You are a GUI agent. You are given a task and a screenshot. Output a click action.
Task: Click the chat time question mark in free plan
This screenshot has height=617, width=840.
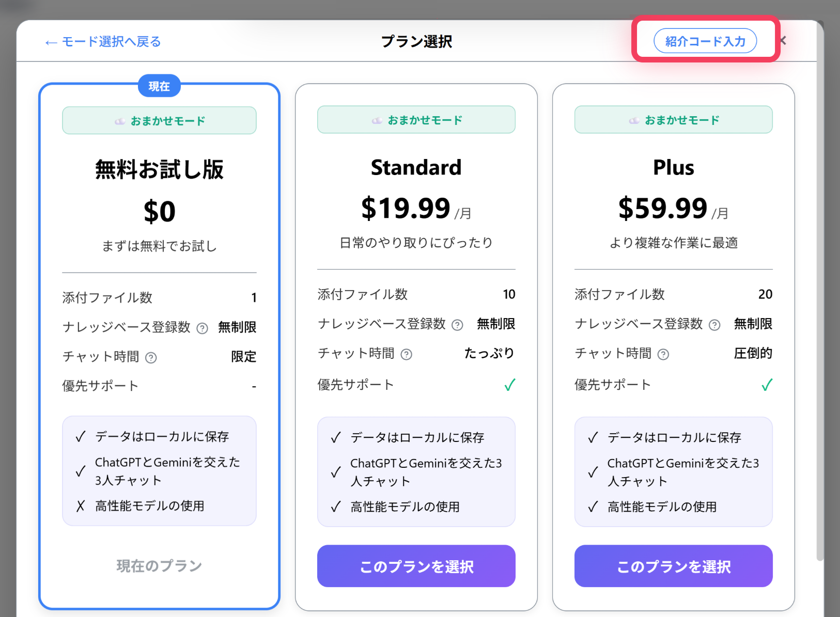(x=150, y=357)
